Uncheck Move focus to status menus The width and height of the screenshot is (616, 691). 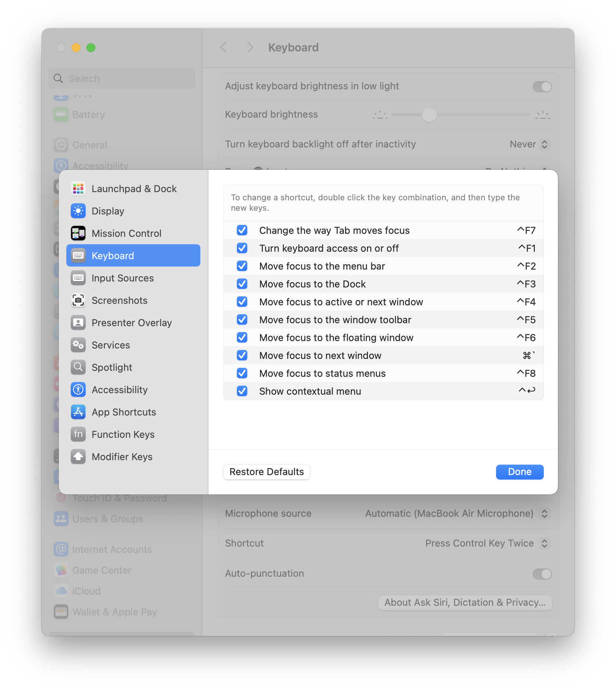(242, 373)
